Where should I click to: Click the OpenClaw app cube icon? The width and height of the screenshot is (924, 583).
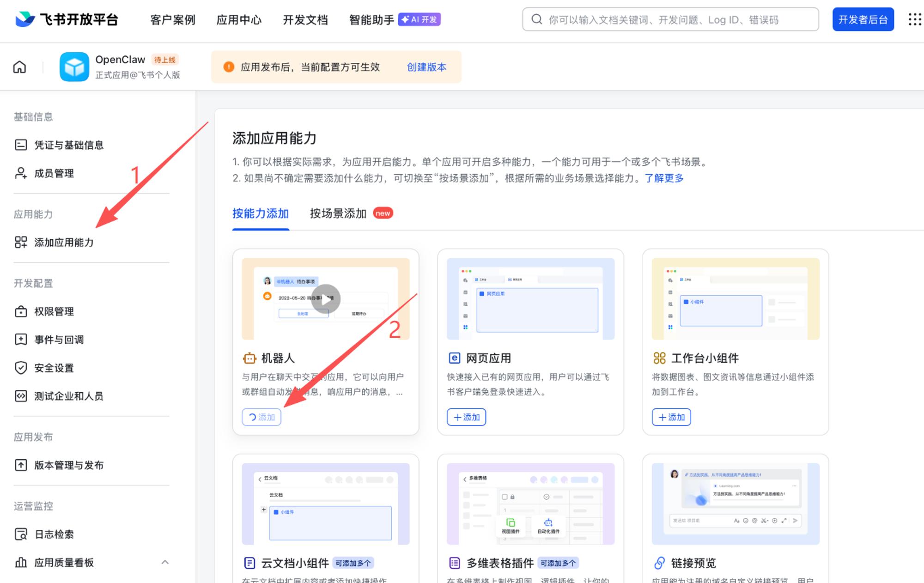(x=74, y=67)
